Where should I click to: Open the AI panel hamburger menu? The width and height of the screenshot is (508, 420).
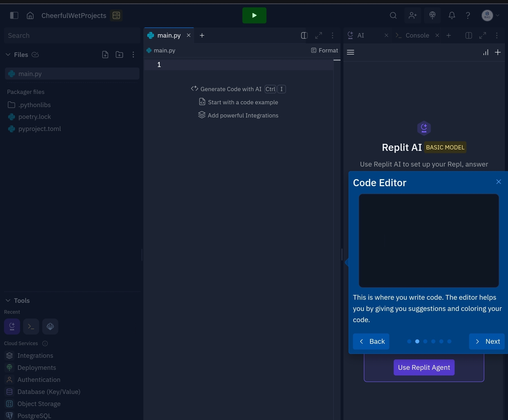pos(350,52)
